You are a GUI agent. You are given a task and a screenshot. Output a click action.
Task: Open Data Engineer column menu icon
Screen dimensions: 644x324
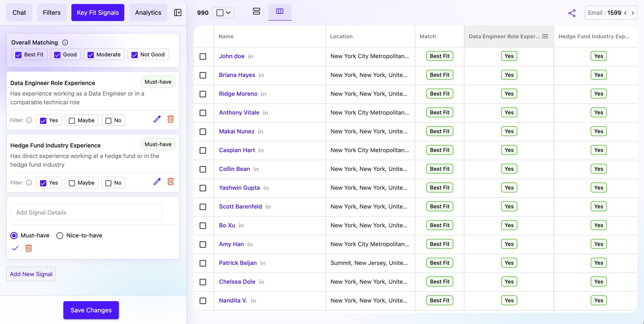click(x=545, y=36)
